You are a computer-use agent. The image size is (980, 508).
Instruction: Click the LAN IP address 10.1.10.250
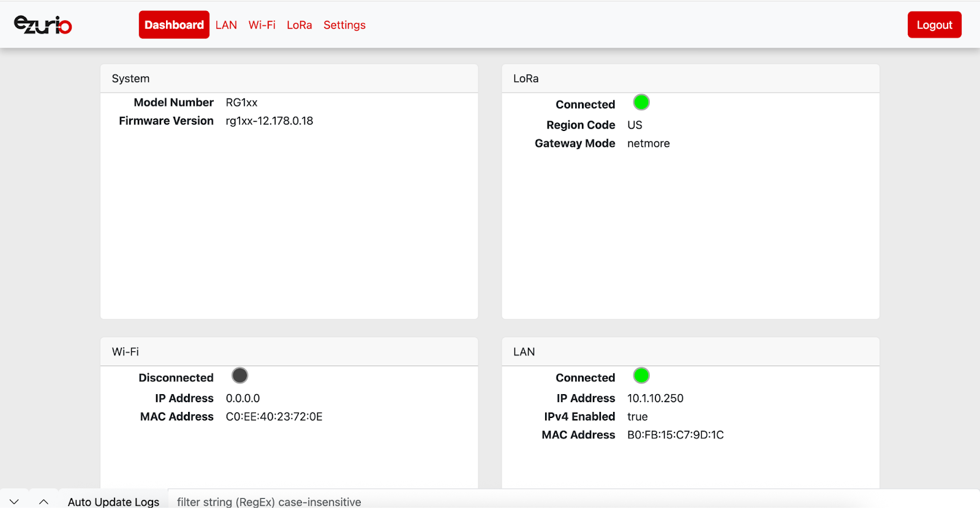[x=655, y=398]
